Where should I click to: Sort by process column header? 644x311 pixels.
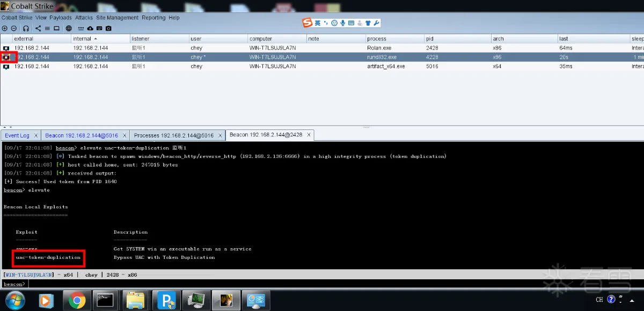[x=395, y=39]
